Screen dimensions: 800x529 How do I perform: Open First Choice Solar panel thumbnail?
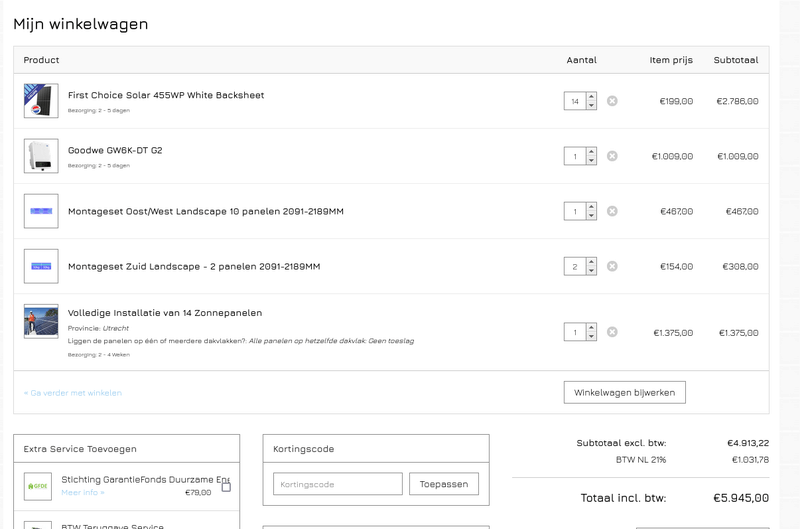(41, 101)
